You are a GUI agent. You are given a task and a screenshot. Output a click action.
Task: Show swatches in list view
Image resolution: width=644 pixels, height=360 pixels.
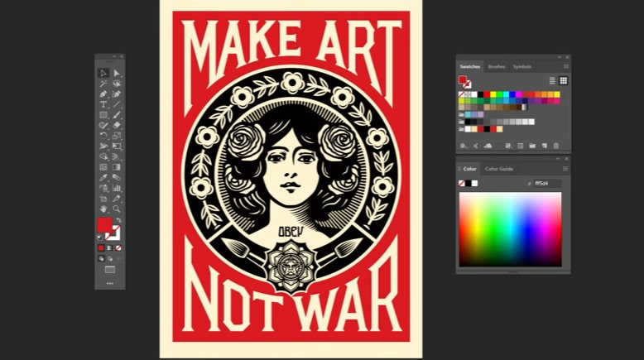(552, 80)
